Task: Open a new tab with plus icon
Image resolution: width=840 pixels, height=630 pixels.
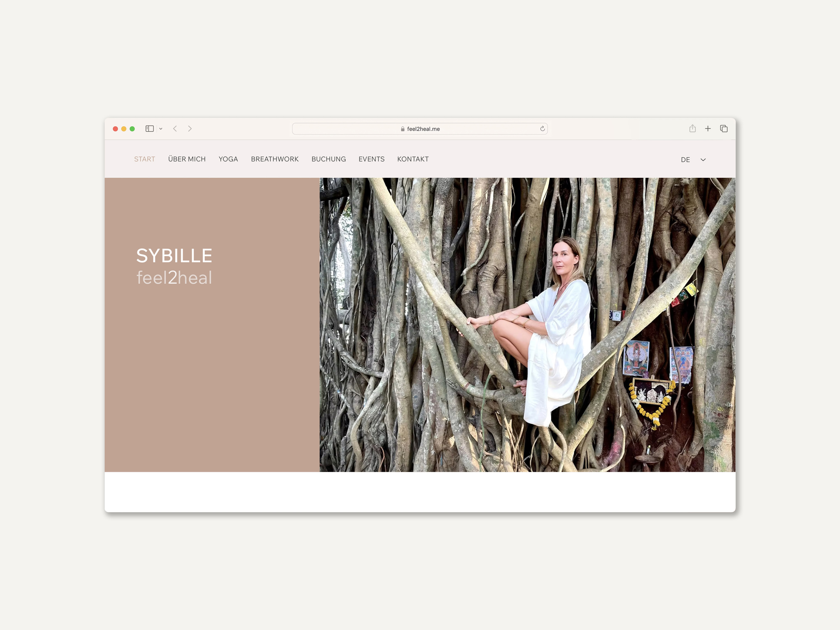Action: 708,129
